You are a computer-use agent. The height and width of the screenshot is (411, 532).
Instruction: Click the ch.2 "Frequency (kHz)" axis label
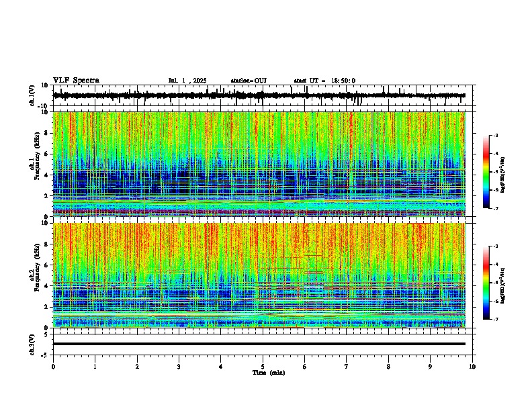click(37, 267)
